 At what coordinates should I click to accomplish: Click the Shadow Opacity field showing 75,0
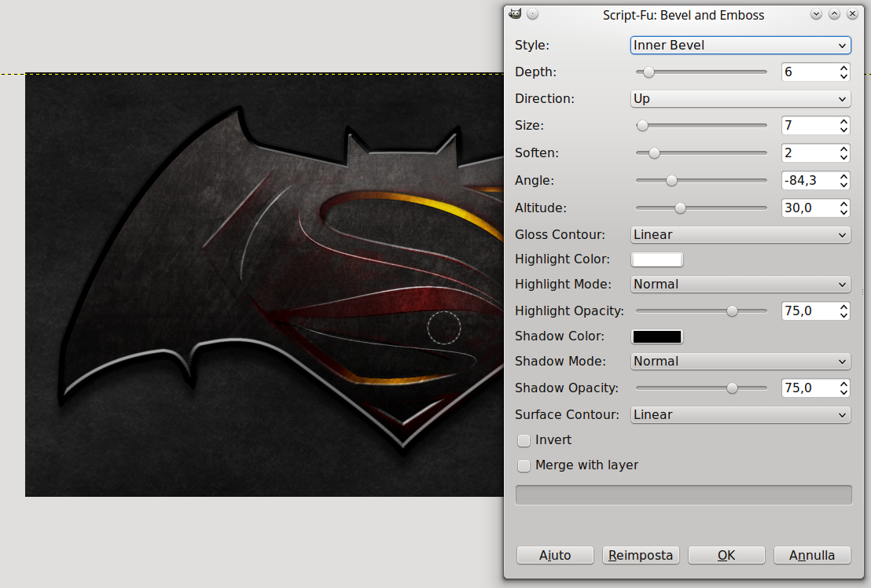pyautogui.click(x=810, y=388)
